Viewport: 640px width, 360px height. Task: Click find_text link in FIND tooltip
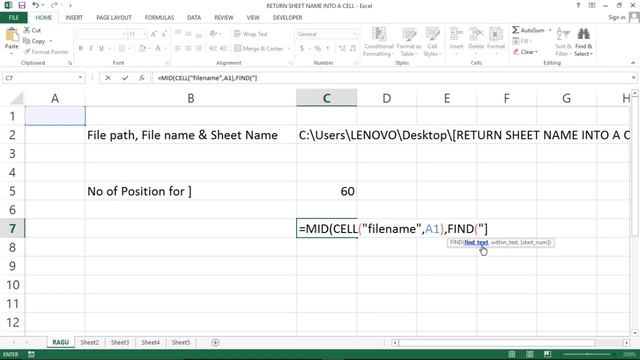(476, 242)
